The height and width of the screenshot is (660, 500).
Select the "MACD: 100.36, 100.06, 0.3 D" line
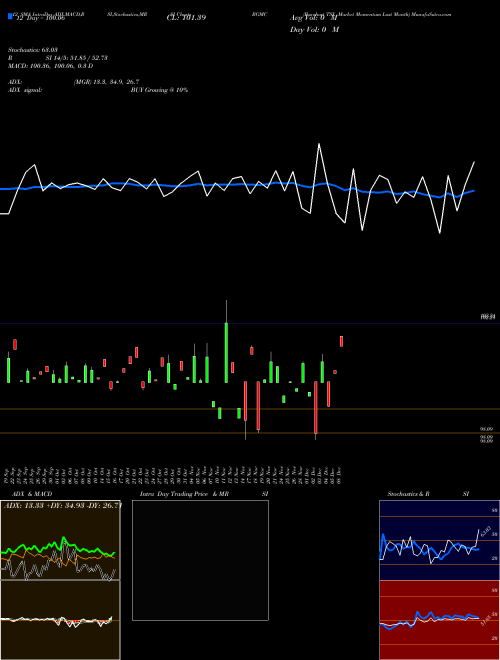click(51, 66)
